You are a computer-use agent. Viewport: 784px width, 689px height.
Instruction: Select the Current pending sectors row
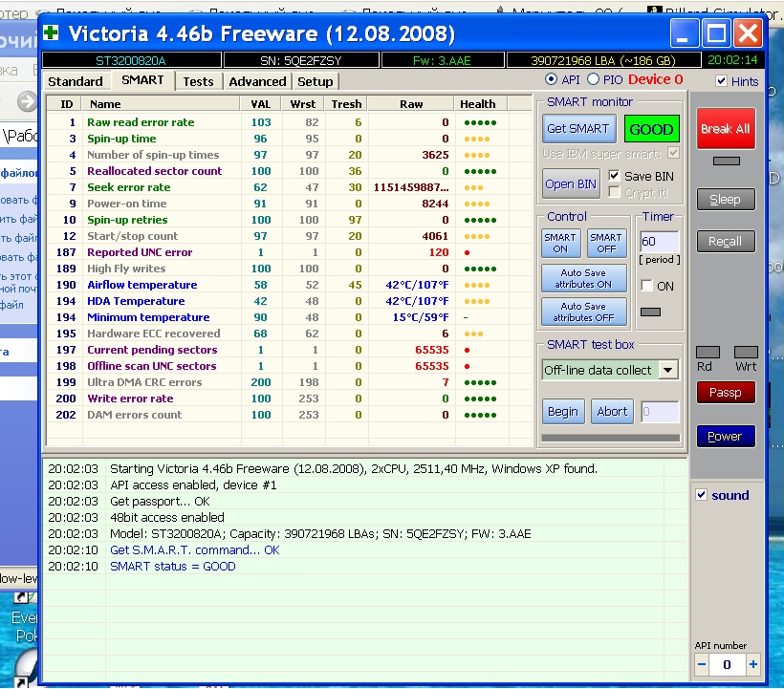[289, 350]
